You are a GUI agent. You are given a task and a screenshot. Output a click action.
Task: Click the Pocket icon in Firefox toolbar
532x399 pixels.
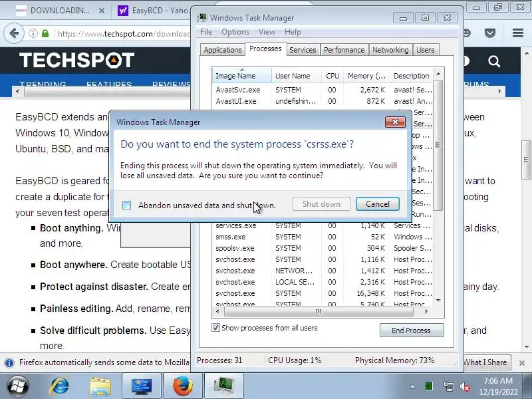pos(490,33)
